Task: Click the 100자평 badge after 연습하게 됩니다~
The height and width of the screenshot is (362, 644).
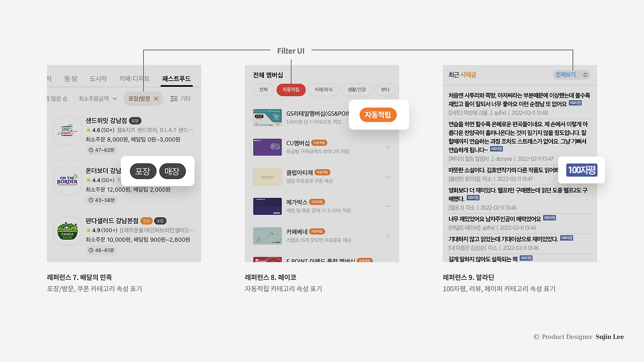Action: [497, 149]
